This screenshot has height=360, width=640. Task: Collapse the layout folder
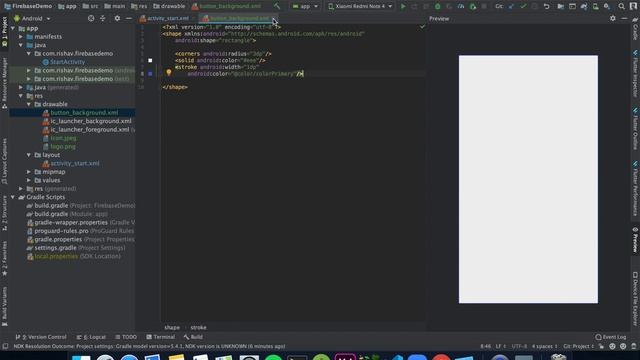[x=29, y=155]
